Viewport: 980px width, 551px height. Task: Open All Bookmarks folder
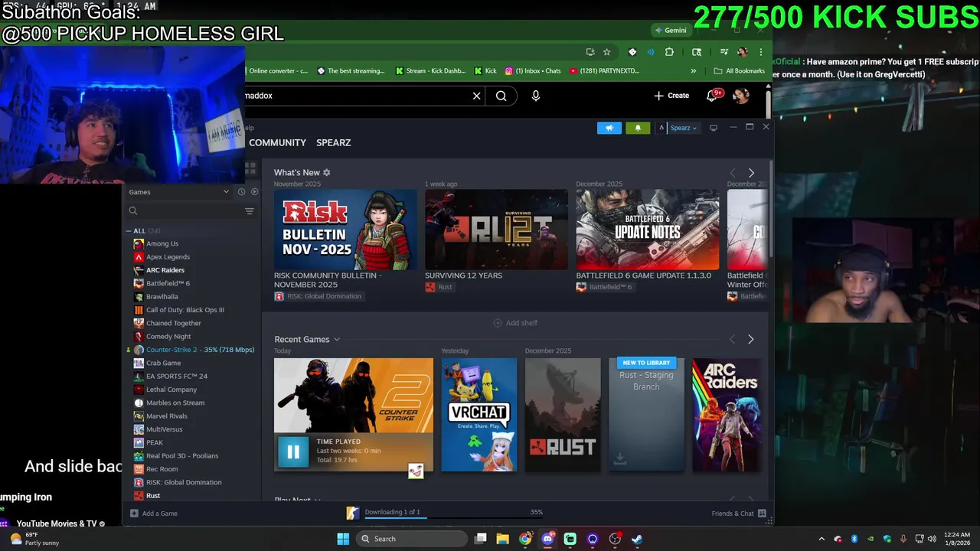point(739,71)
